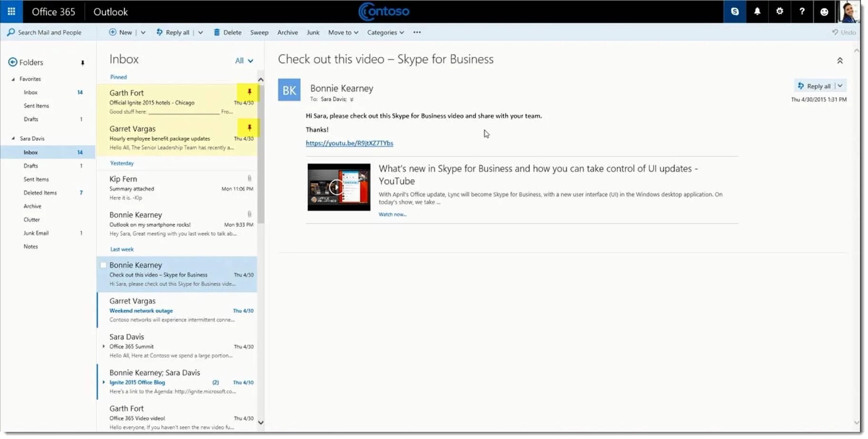Unpin the Garth Fort hotels message
The height and width of the screenshot is (439, 868).
point(249,92)
